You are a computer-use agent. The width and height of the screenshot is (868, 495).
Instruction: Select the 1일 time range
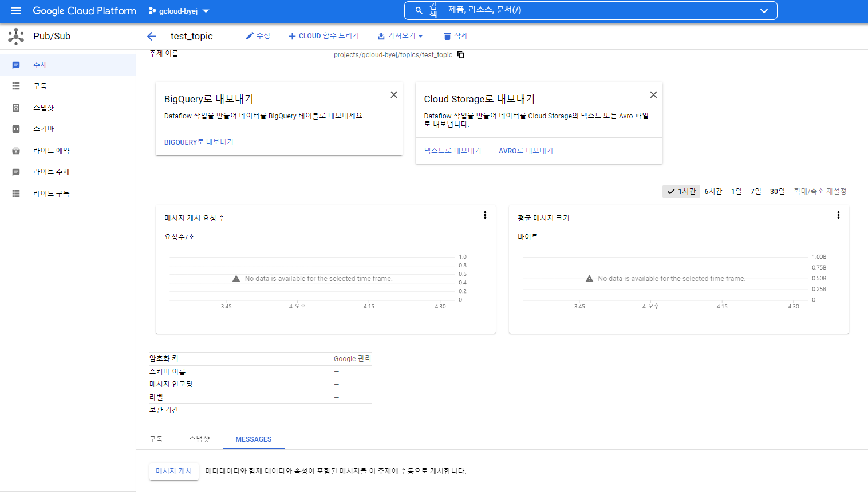coord(736,192)
